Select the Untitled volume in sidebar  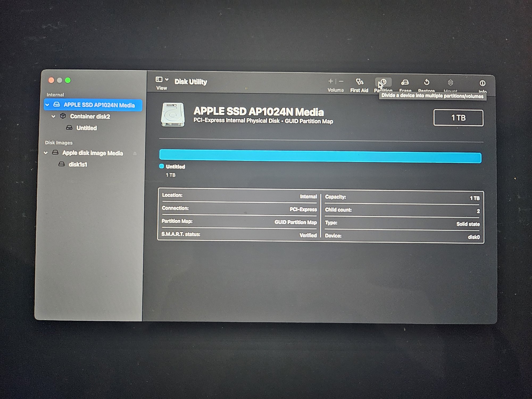coord(86,128)
